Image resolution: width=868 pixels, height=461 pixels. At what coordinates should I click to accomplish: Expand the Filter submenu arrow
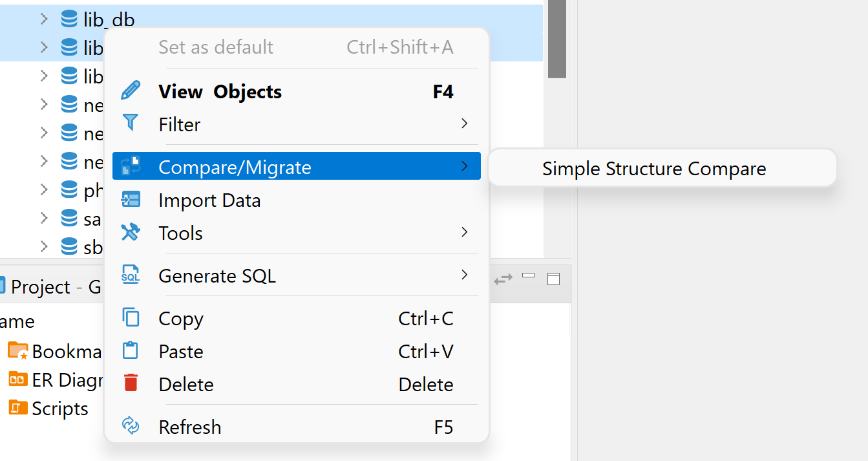tap(465, 123)
